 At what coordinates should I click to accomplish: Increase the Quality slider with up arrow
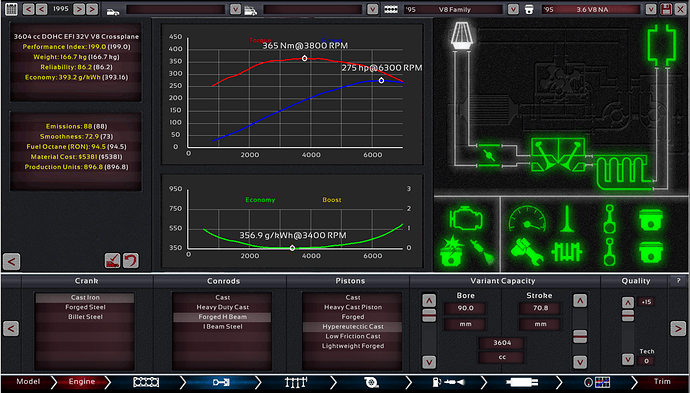tap(628, 303)
